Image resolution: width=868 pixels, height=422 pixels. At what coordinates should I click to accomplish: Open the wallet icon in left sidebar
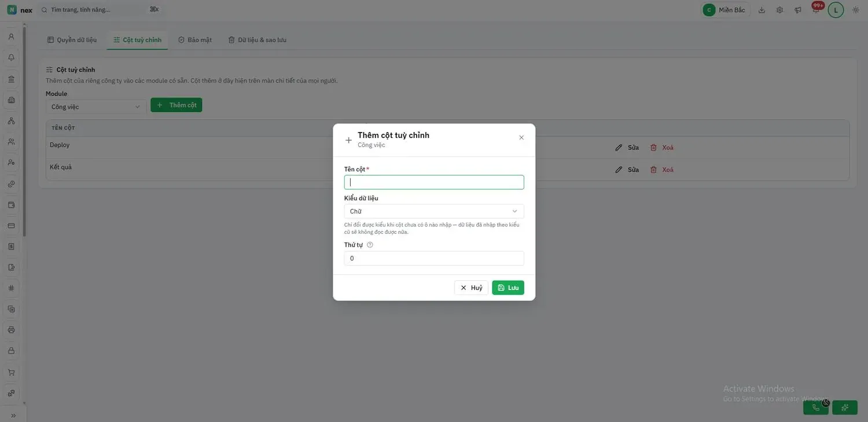pyautogui.click(x=11, y=204)
